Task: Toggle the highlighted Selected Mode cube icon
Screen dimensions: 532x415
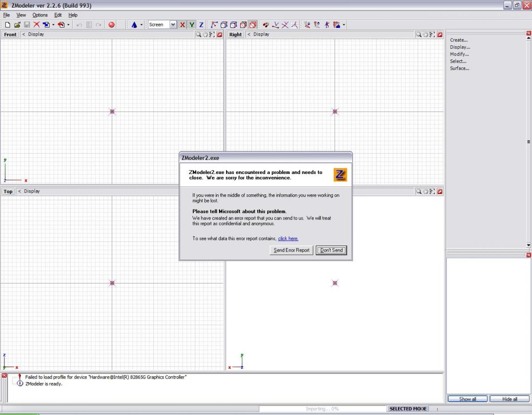Action: [x=253, y=25]
